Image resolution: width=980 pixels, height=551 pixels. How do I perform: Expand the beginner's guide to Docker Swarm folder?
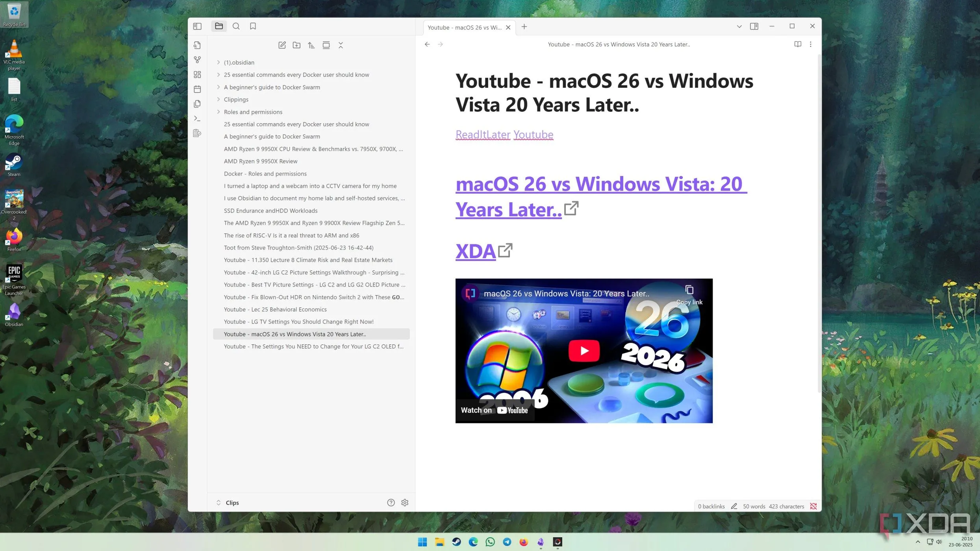(x=219, y=87)
